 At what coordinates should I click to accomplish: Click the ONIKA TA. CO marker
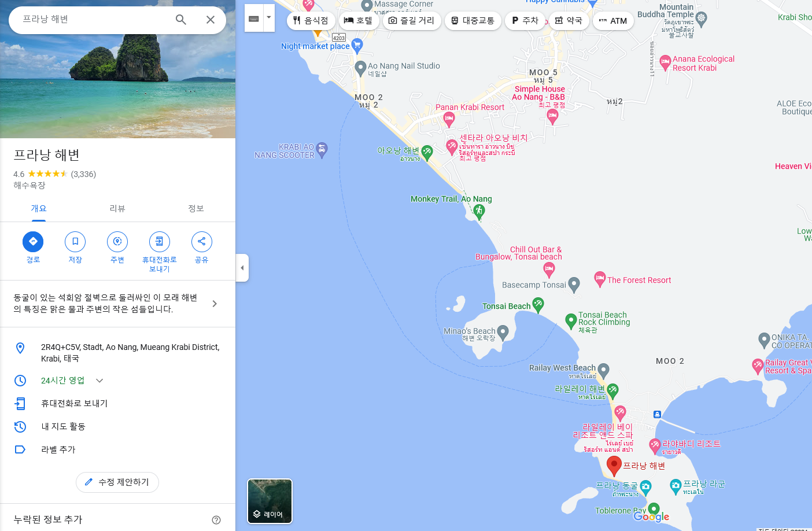coord(764,340)
